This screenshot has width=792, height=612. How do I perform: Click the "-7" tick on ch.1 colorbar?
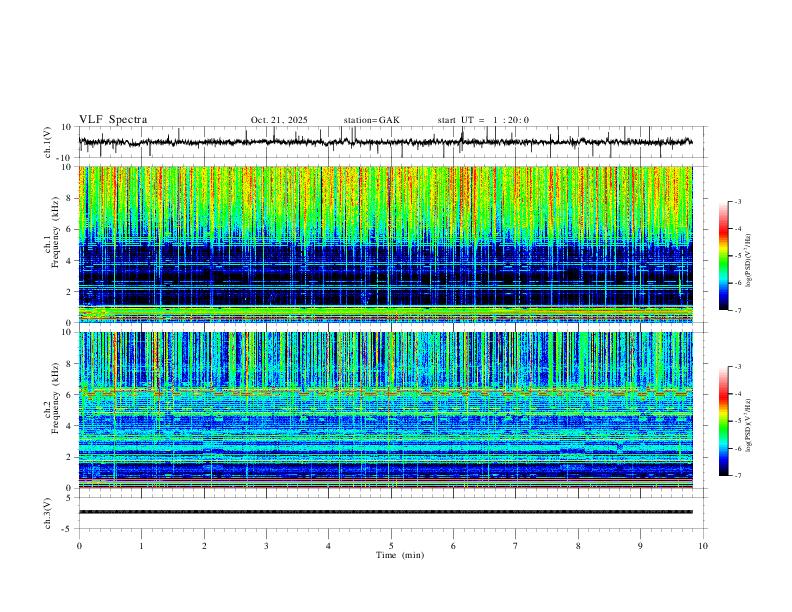(738, 311)
